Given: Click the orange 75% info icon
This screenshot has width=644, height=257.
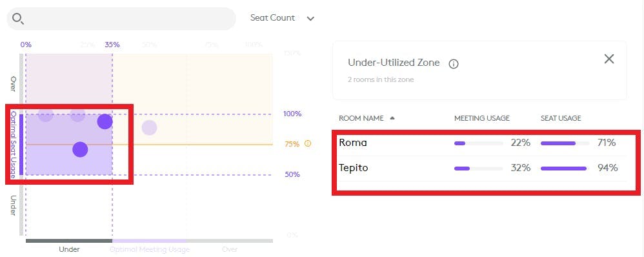Looking at the screenshot, I should click(308, 143).
